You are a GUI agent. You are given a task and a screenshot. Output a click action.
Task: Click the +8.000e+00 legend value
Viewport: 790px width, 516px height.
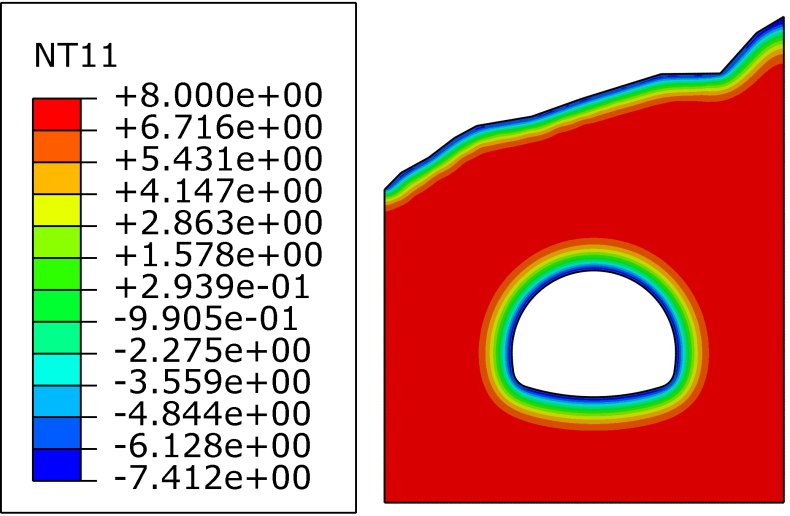[219, 95]
